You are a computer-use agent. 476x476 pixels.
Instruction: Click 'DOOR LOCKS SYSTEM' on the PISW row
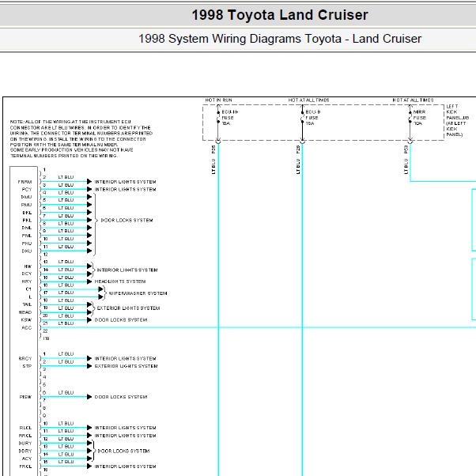[121, 397]
